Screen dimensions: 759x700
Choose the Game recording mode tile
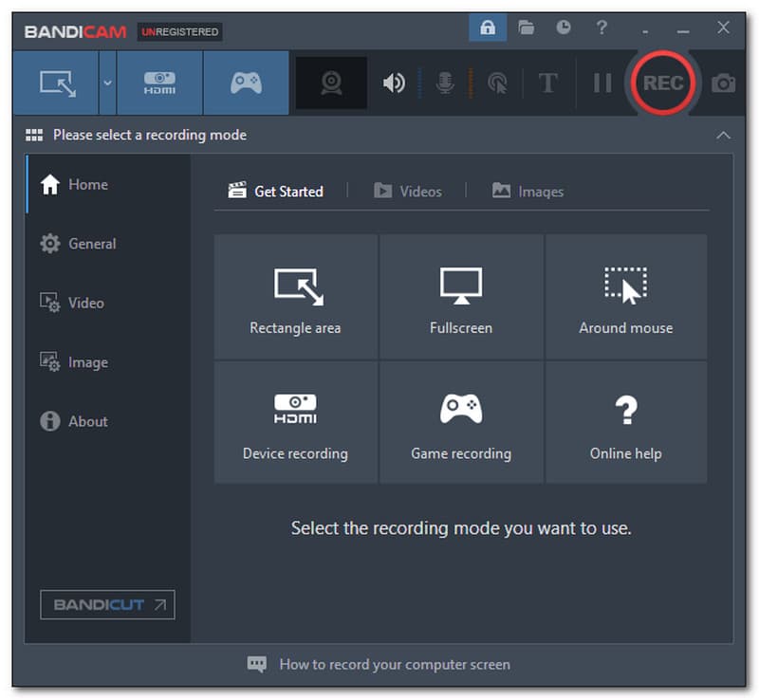pos(461,422)
